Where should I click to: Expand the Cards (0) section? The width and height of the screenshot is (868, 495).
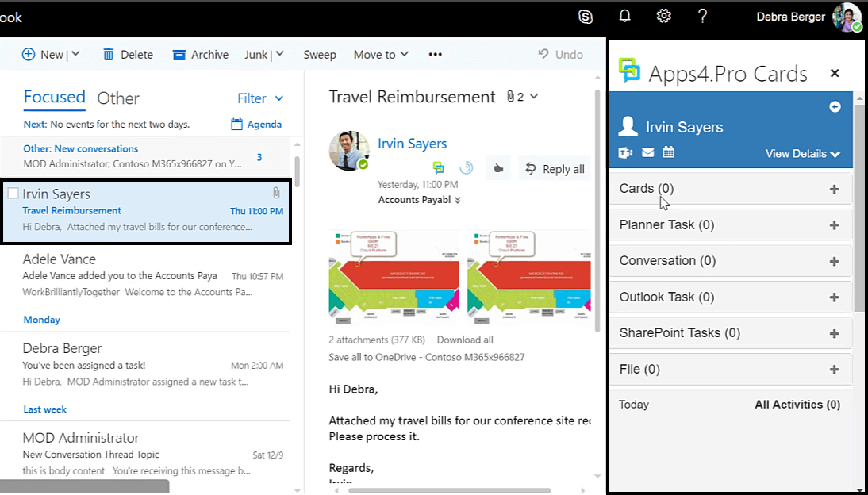731,189
